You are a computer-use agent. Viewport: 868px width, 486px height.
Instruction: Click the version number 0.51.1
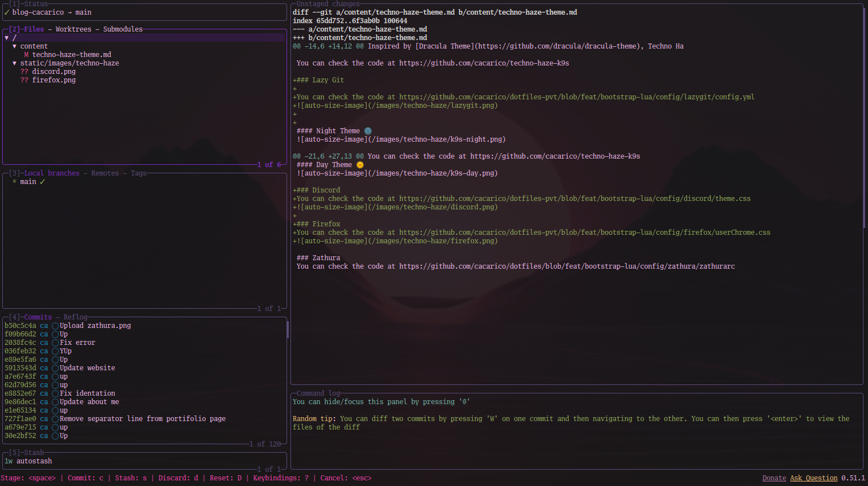pos(853,478)
